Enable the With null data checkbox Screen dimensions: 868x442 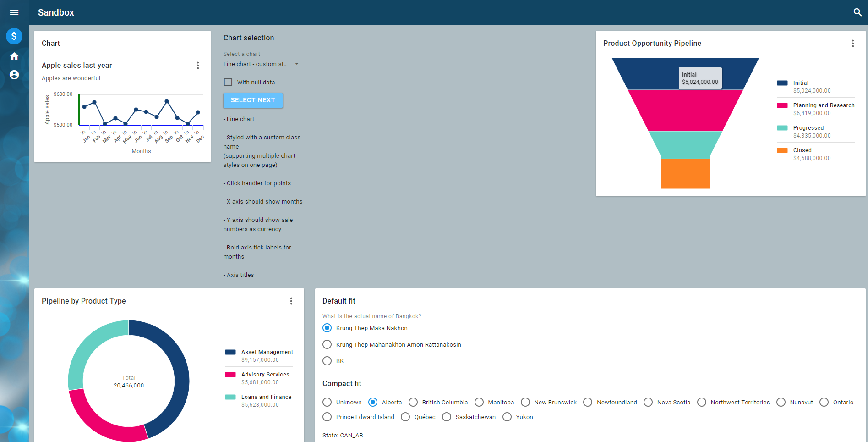(228, 83)
